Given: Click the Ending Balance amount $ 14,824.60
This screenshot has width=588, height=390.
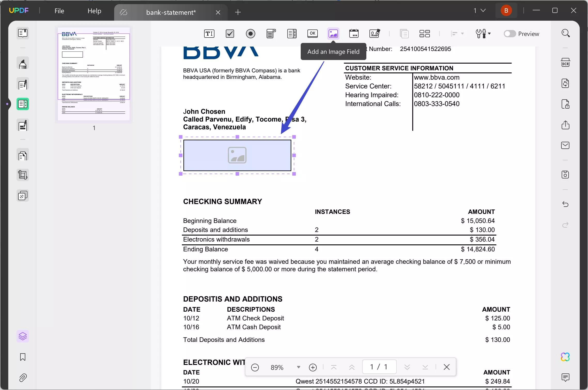Looking at the screenshot, I should (478, 249).
